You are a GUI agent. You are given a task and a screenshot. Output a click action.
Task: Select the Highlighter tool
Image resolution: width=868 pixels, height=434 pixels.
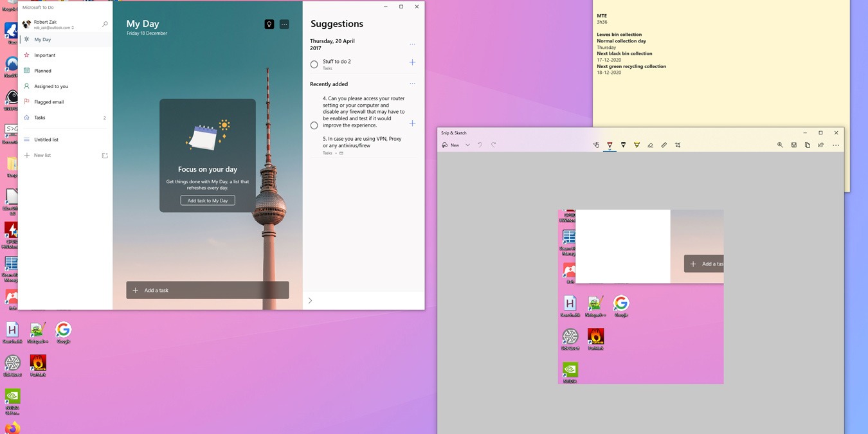click(x=637, y=145)
